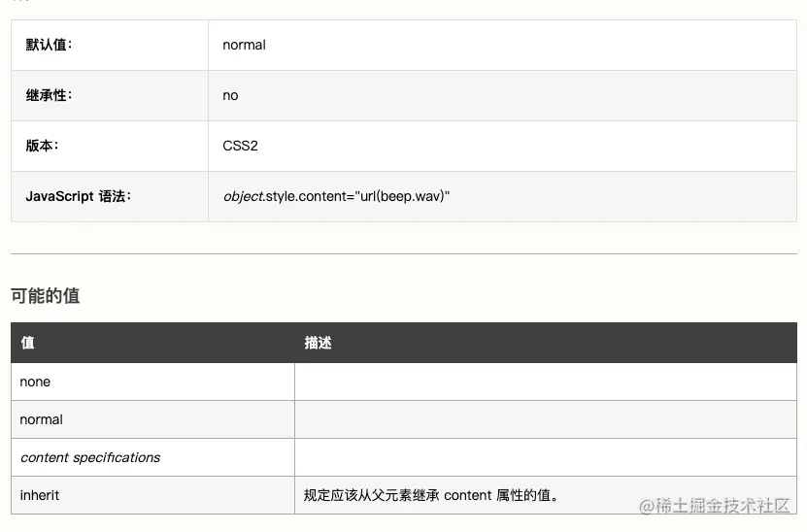Select the 'inherit' value cell
This screenshot has width=807, height=532.
(x=152, y=495)
